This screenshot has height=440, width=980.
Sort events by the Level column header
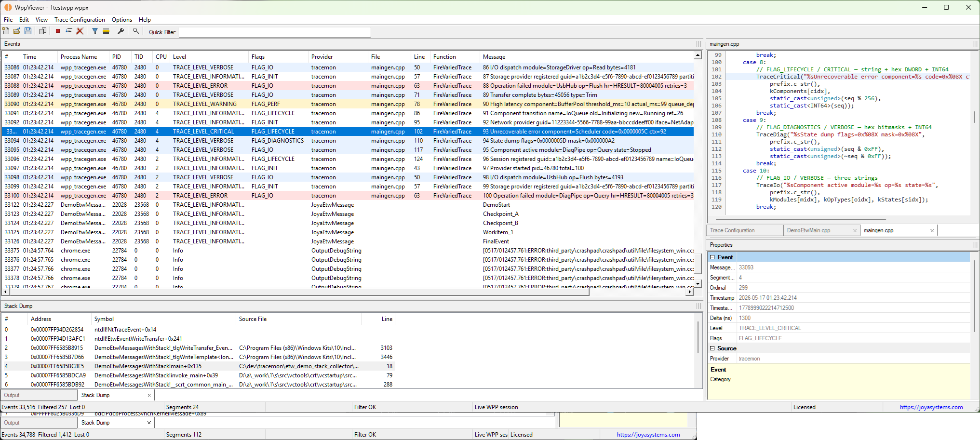[209, 57]
